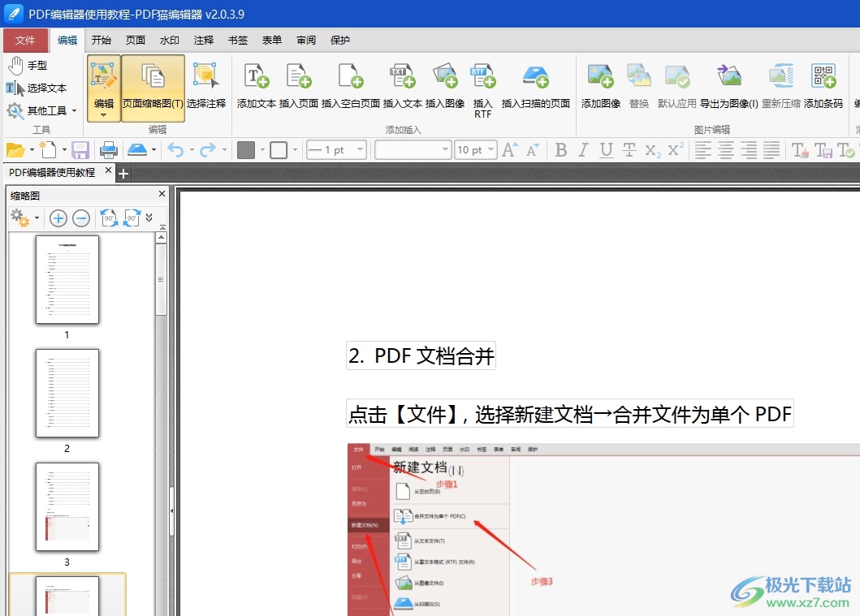Click Replace image (替换) icon
This screenshot has width=860, height=616.
click(639, 85)
